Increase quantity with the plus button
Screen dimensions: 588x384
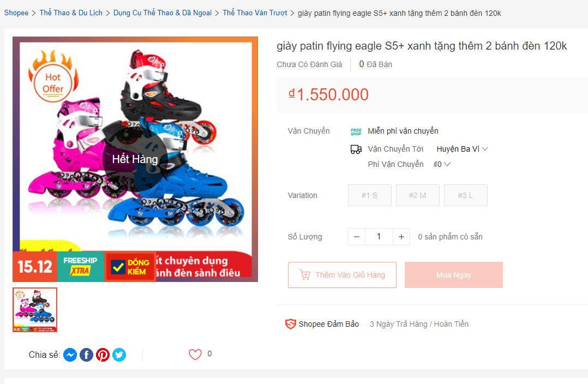[401, 237]
